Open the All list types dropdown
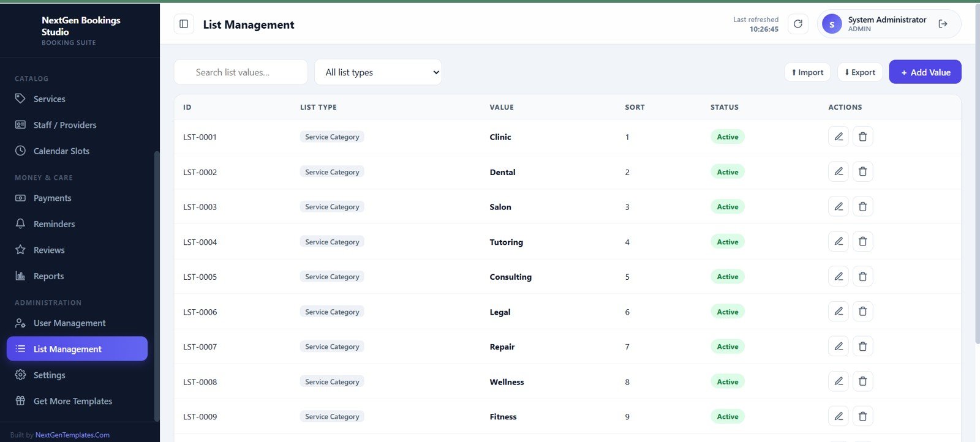The height and width of the screenshot is (442, 980). click(x=378, y=72)
